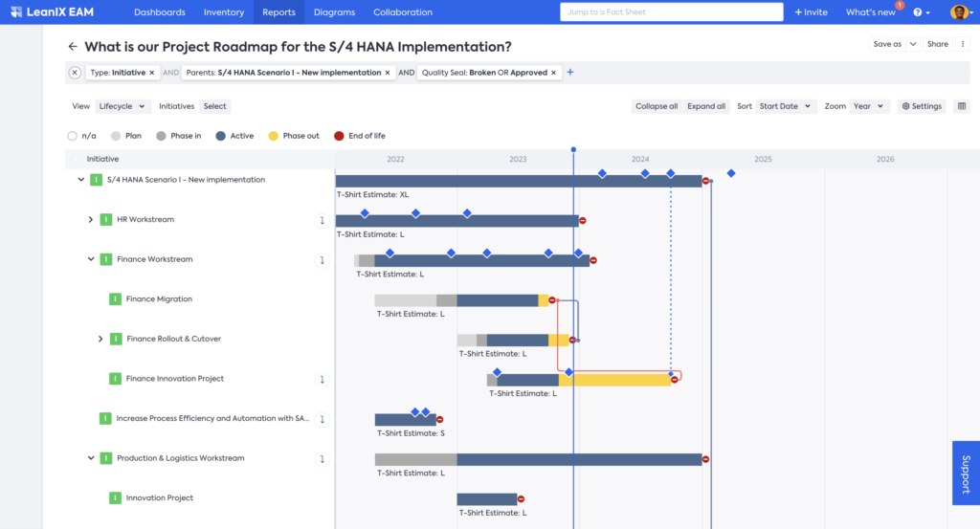Click the Jump to a Fact Sheet search field
Screen dimensions: 980x529
coord(670,12)
